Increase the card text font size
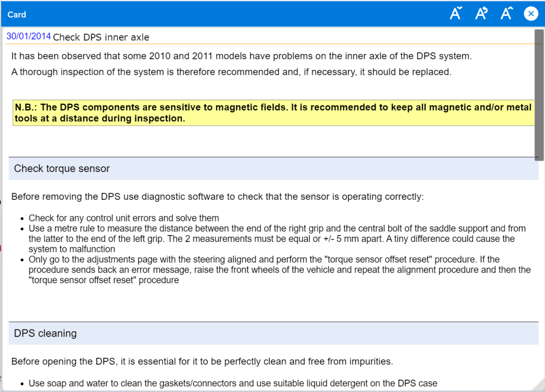The width and height of the screenshot is (545, 392). pos(506,14)
